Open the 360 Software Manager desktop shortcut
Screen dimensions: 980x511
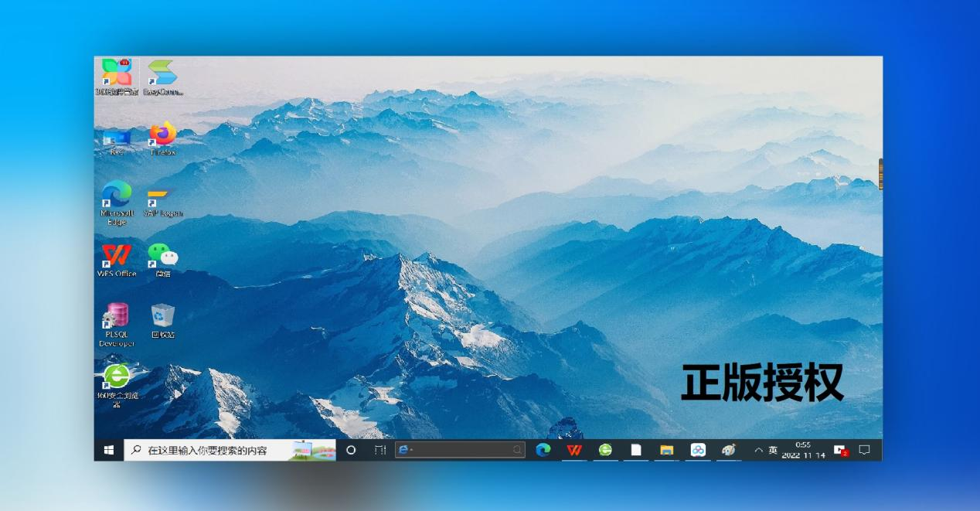pos(117,74)
